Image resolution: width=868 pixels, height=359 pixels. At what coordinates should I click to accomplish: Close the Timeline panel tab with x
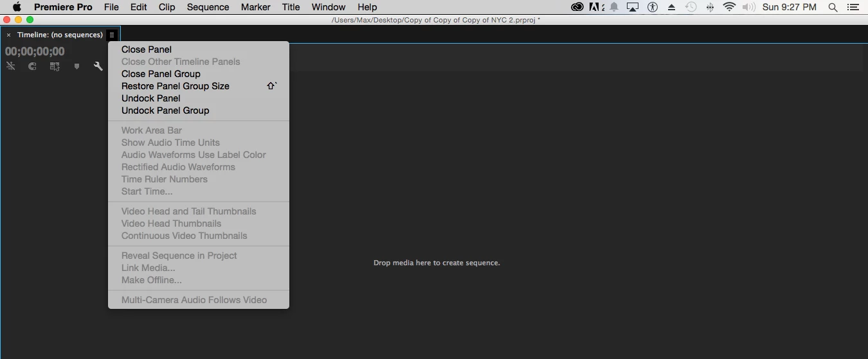(x=8, y=35)
